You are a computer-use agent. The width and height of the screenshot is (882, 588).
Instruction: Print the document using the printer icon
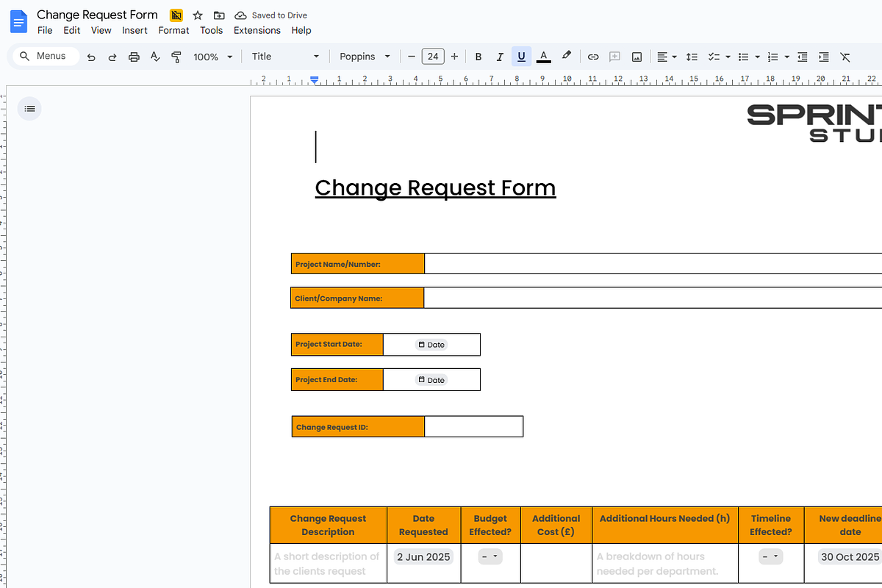coord(134,57)
